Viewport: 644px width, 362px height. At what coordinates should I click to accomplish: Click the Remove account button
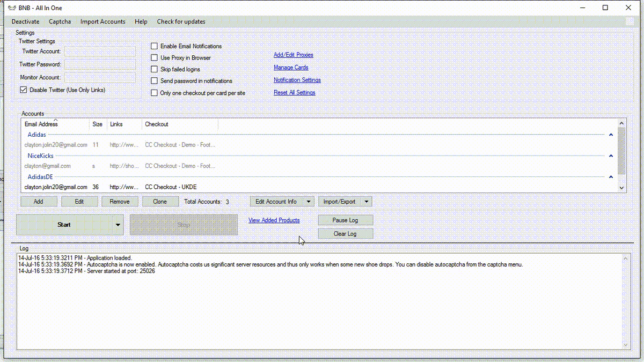coord(120,202)
